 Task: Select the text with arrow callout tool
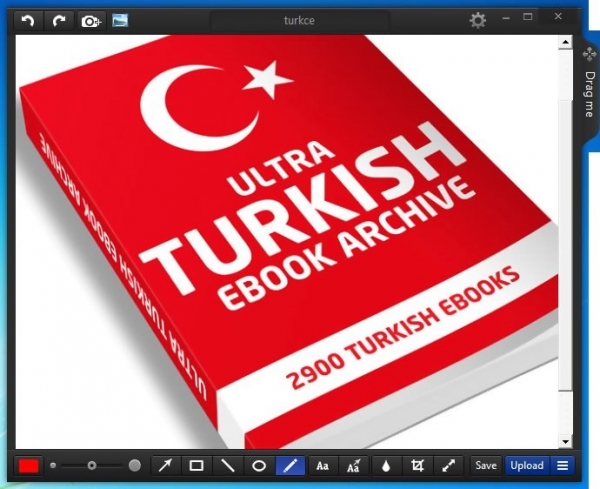click(354, 466)
